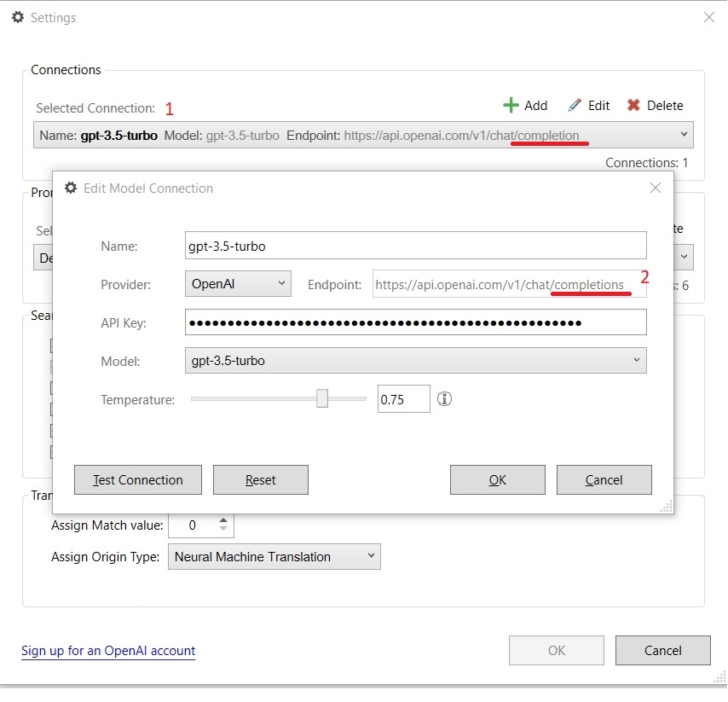Click the green Add connection icon
The height and width of the screenshot is (702, 728).
point(512,105)
